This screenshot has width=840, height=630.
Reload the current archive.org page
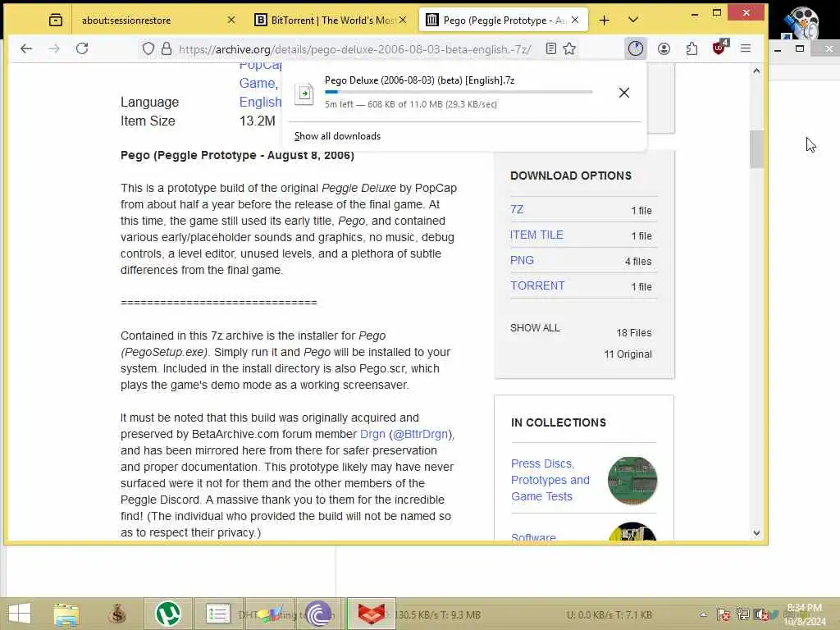(x=82, y=48)
